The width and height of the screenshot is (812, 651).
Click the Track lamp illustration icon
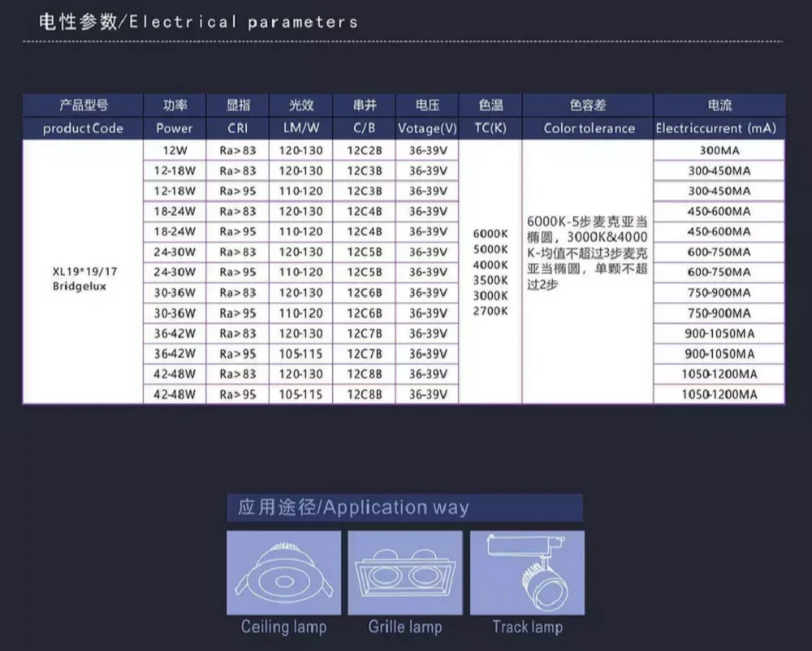[527, 572]
